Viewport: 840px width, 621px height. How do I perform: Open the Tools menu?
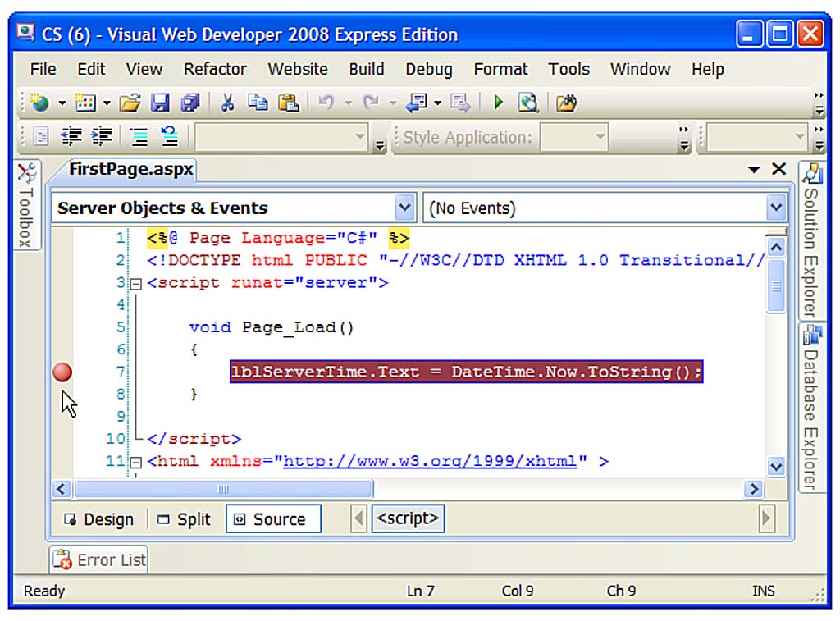[x=568, y=69]
